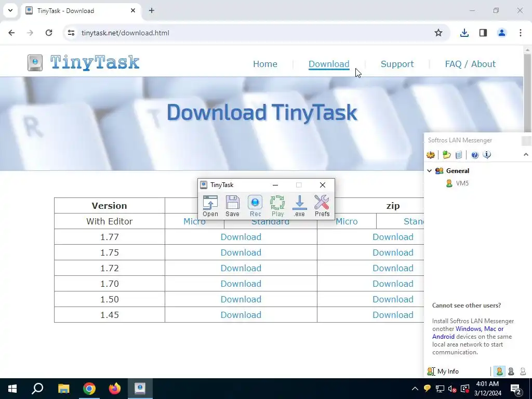Download version 1.75 zip
Viewport: 532px width, 399px height.
click(393, 252)
